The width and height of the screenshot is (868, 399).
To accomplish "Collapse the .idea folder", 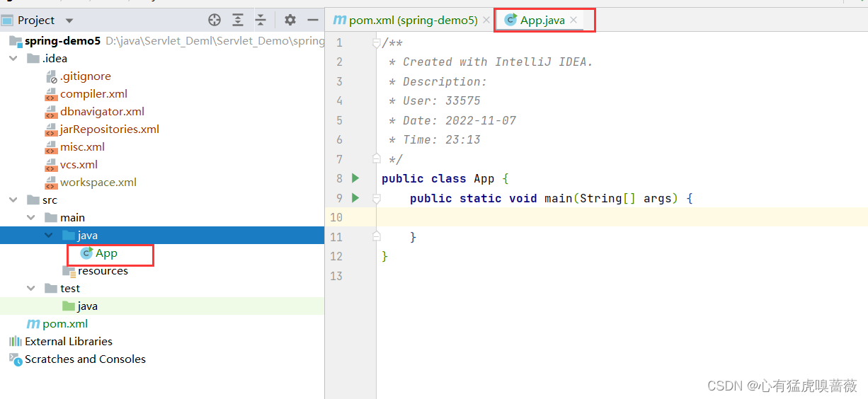I will 13,59.
